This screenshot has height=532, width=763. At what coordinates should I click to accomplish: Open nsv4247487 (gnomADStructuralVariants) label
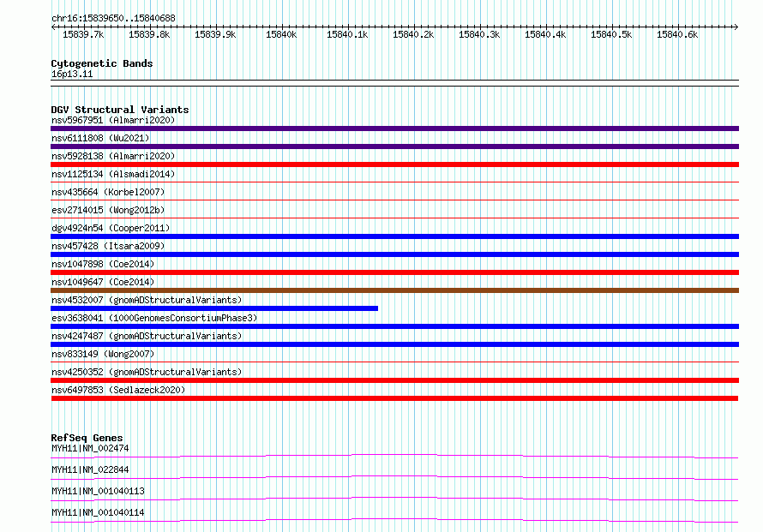(x=147, y=336)
